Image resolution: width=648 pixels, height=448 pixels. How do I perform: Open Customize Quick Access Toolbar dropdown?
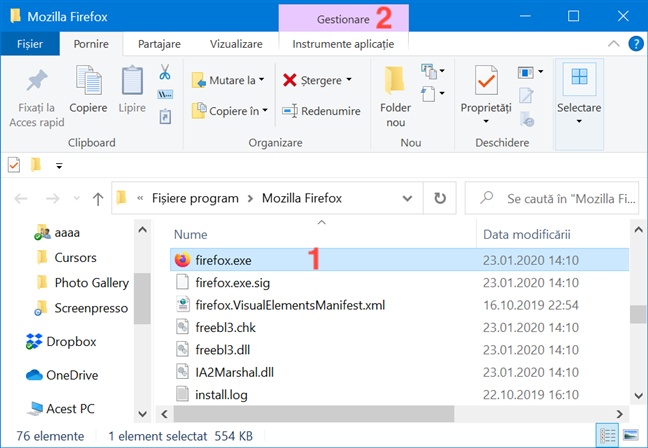coord(59,166)
